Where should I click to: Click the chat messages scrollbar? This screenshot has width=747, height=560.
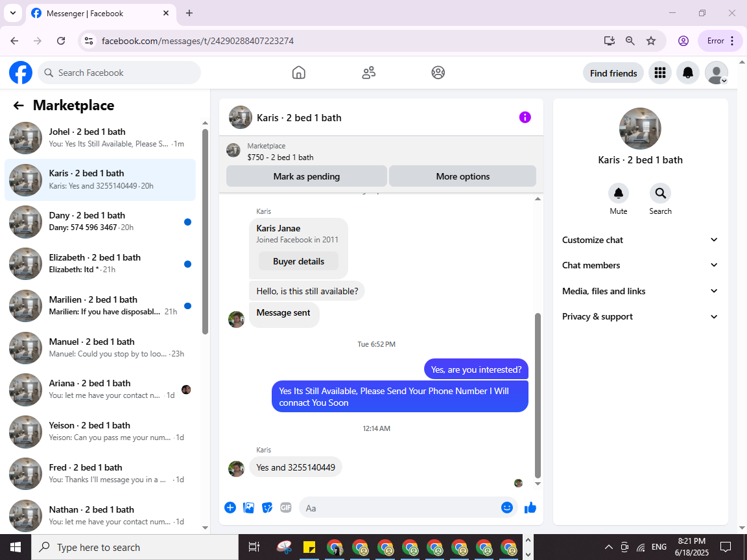pos(538,395)
